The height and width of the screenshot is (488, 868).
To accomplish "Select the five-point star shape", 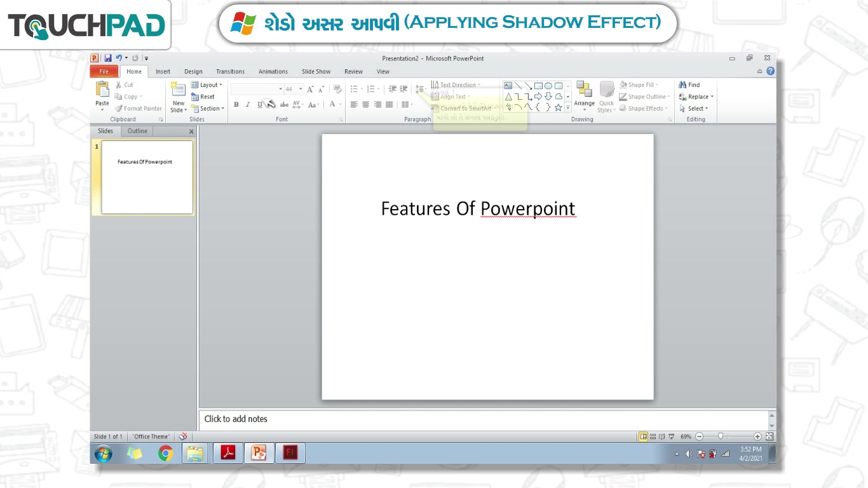I will coord(559,107).
